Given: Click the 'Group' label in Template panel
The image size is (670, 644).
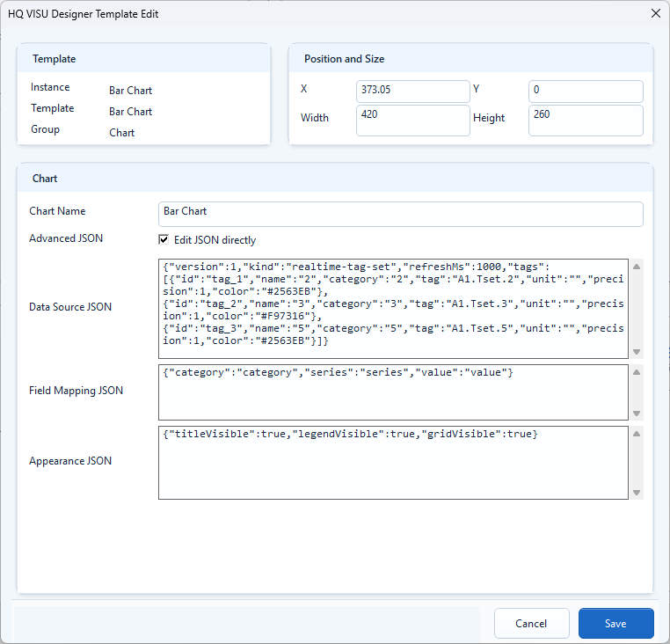Looking at the screenshot, I should point(45,129).
